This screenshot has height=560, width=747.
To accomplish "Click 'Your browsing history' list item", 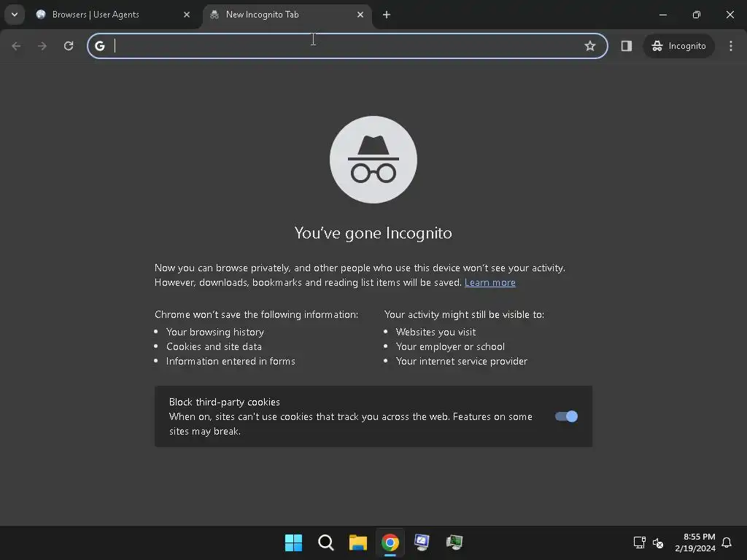I will pyautogui.click(x=215, y=332).
